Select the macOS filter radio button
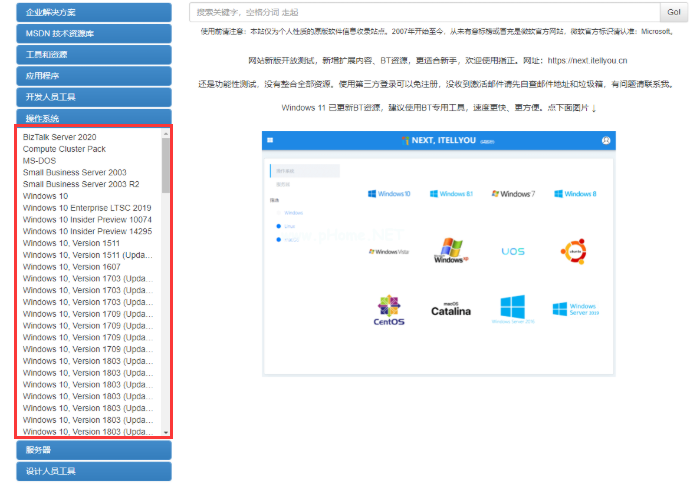The height and width of the screenshot is (488, 694). tap(278, 240)
